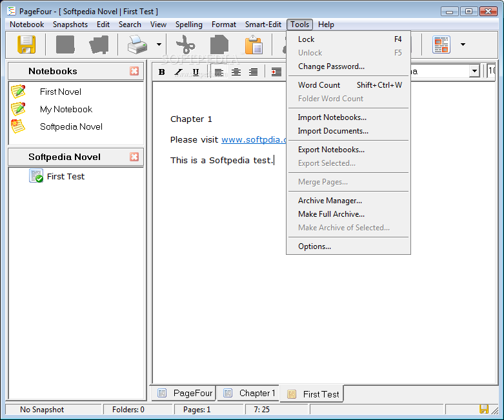Follow the www.softpdia link in document
This screenshot has width=504, height=420.
[254, 140]
